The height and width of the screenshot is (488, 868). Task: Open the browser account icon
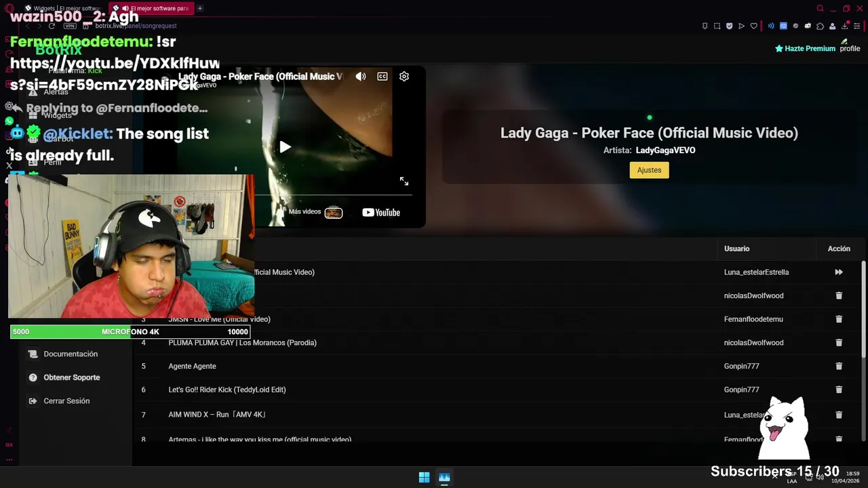coord(832,26)
